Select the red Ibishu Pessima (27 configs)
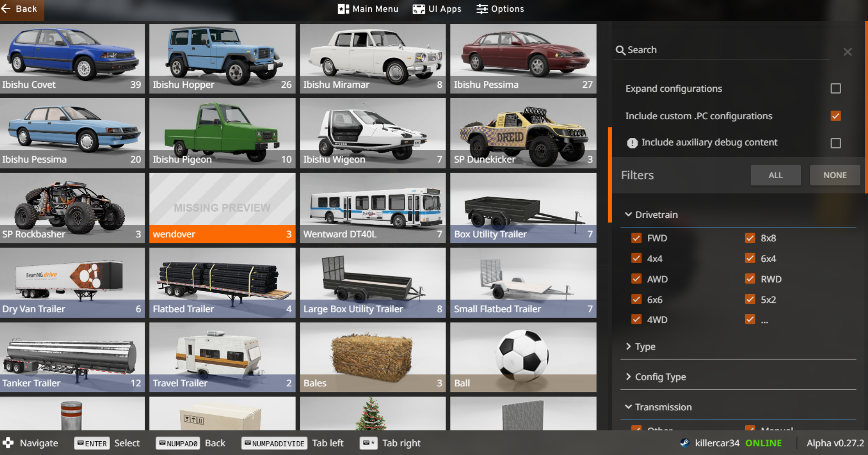Viewport: 868px width, 455px height. [523, 58]
